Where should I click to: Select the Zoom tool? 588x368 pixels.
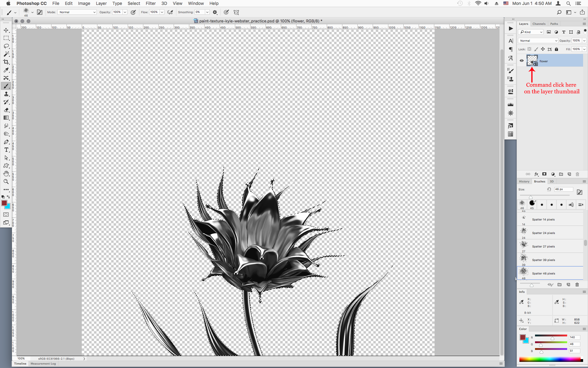tap(6, 182)
